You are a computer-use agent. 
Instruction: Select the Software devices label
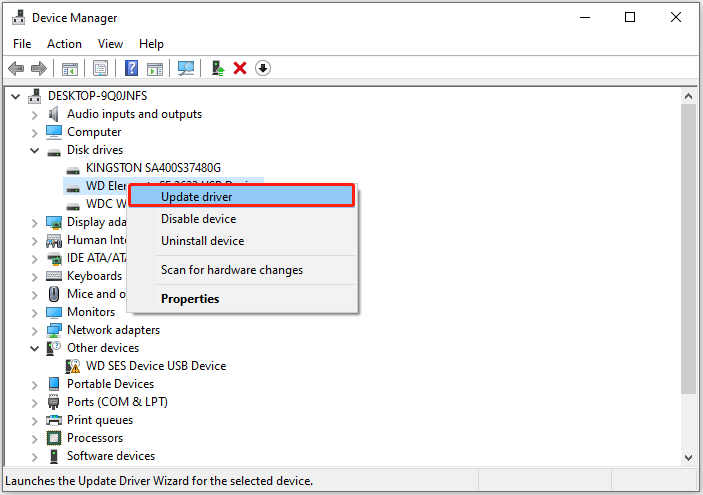111,456
